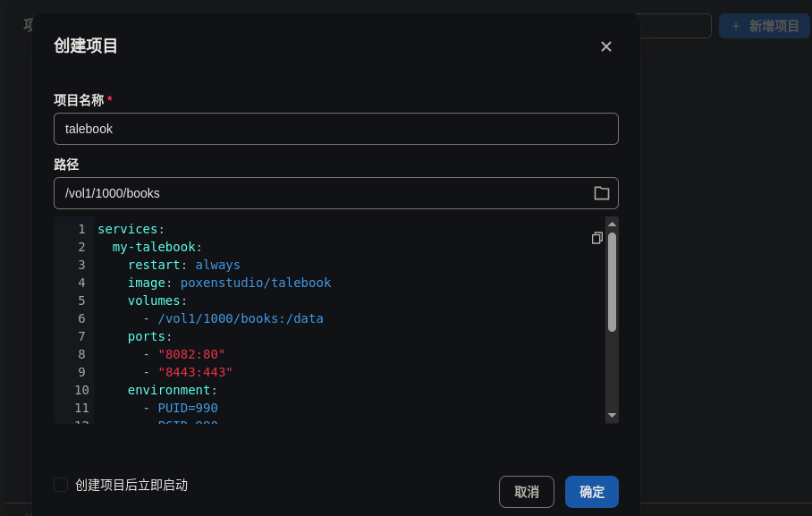Click the 'services:' line in editor
Viewport: 812px width, 516px height.
tap(131, 229)
